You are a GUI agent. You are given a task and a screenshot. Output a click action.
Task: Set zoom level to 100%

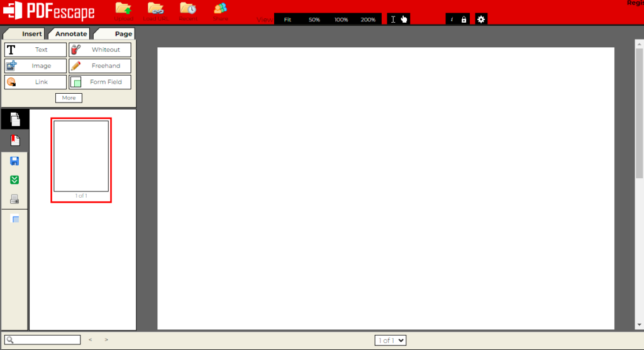(341, 20)
